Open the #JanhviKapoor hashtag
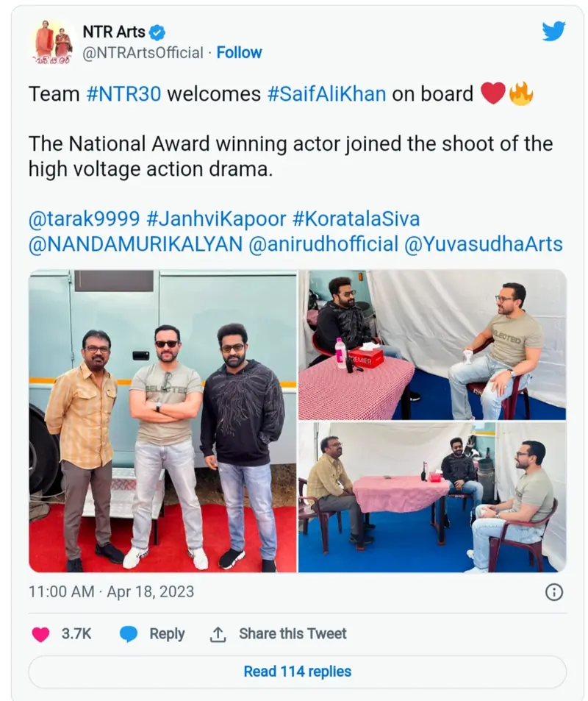 (216, 219)
